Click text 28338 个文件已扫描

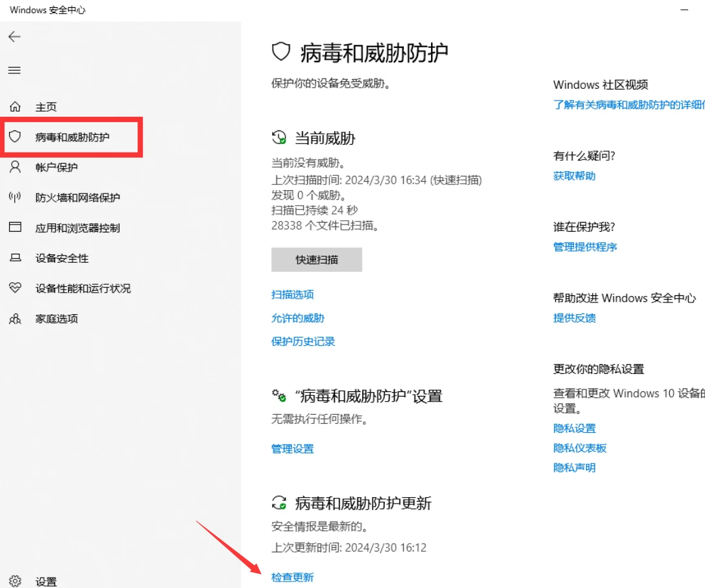(x=325, y=226)
